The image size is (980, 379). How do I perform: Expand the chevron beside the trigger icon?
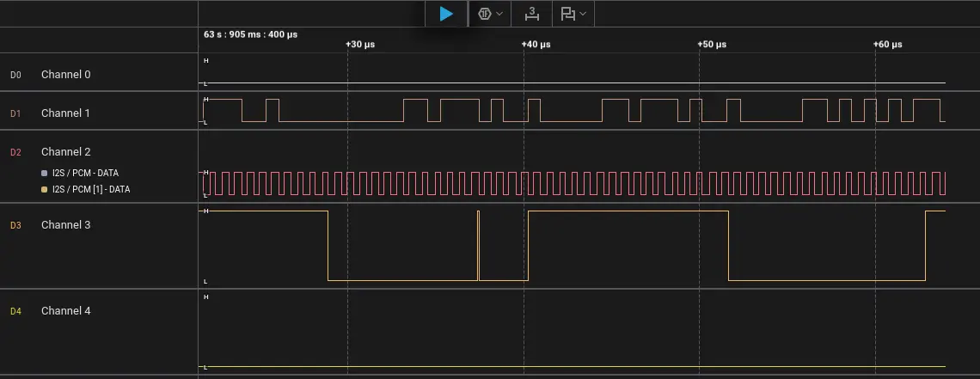[500, 14]
